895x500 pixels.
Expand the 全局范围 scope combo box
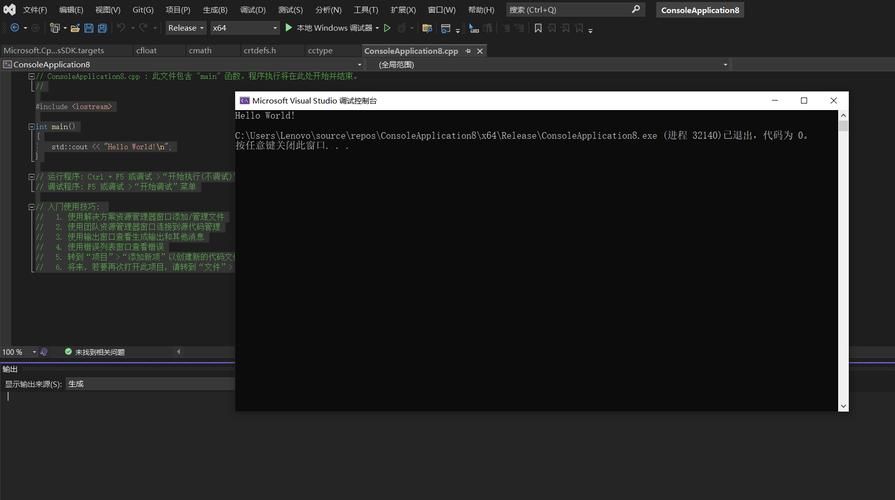tap(553, 64)
